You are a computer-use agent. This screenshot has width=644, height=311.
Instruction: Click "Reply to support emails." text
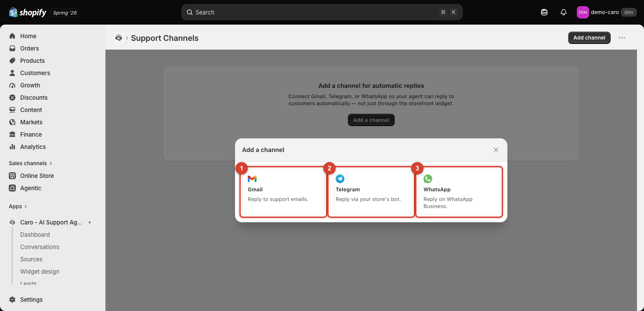[x=278, y=199]
